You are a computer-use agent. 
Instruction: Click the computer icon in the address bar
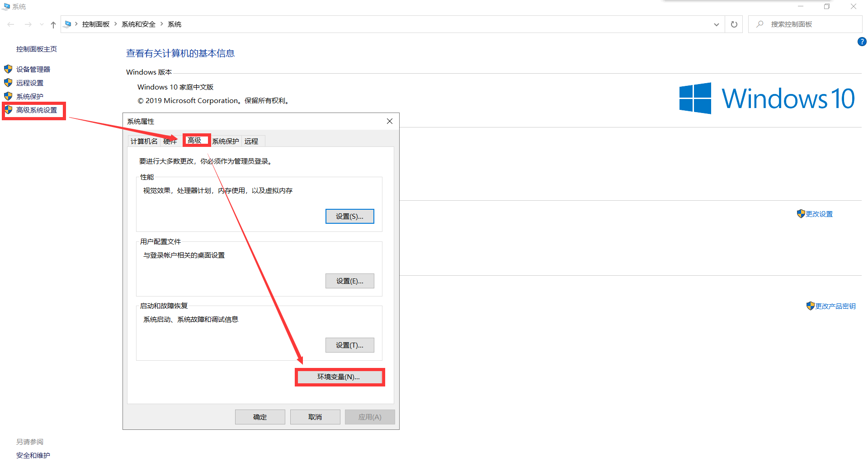[x=68, y=24]
